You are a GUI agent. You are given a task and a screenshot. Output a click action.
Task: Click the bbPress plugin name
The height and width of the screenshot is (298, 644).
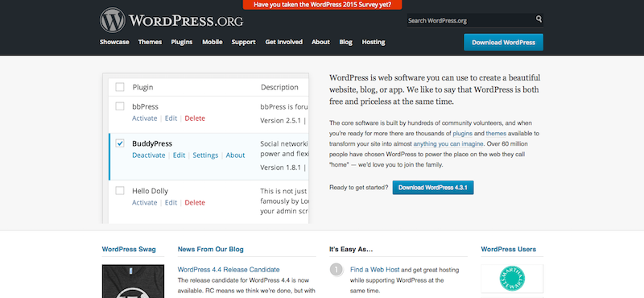(145, 106)
